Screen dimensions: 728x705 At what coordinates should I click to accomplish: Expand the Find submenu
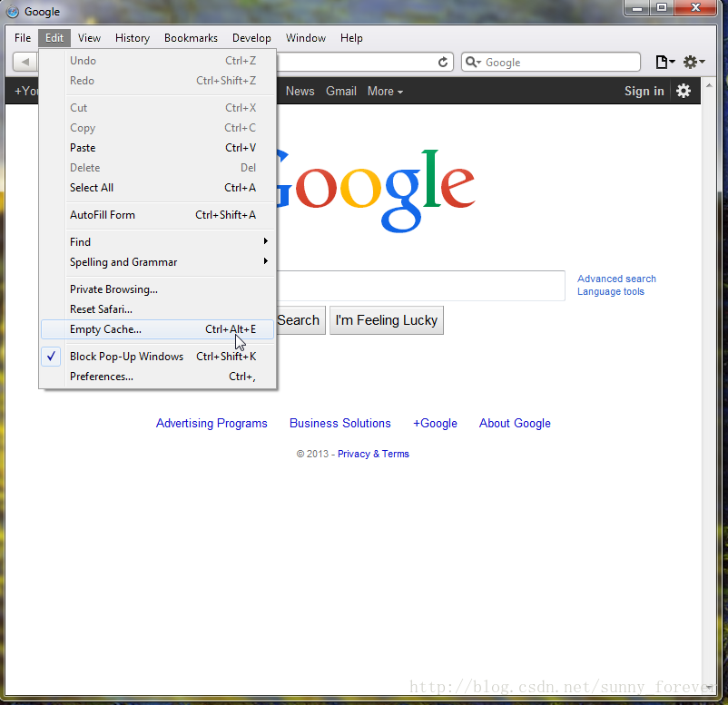coord(158,242)
